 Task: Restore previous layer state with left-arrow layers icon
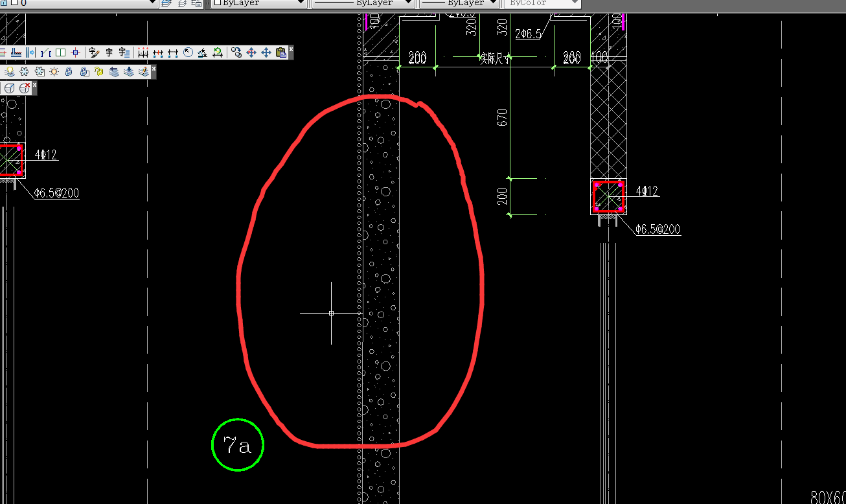(x=114, y=71)
